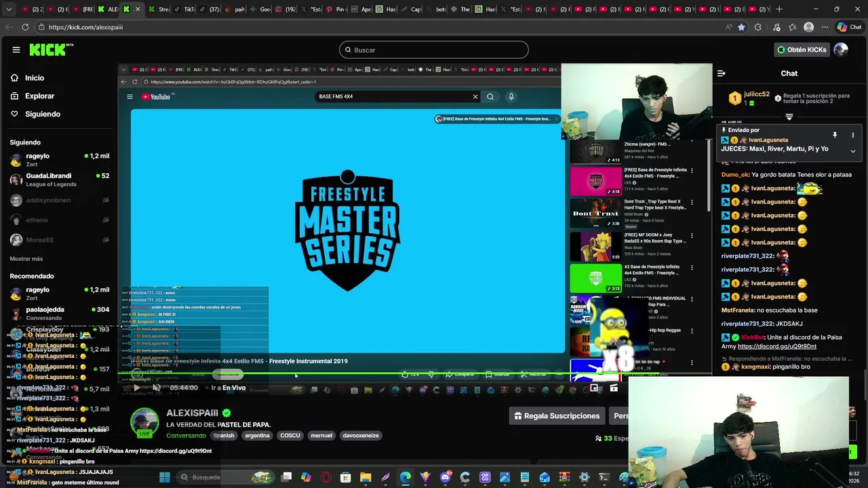Click the cast icon on Kick player

614,388
